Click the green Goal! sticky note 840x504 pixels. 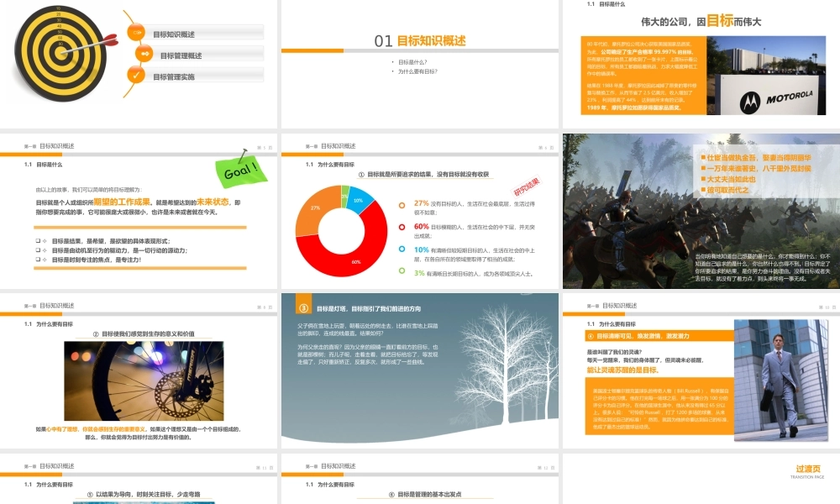click(x=240, y=171)
